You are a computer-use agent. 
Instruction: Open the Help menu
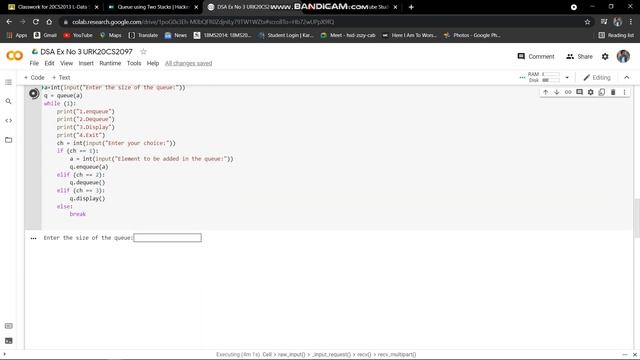(153, 63)
